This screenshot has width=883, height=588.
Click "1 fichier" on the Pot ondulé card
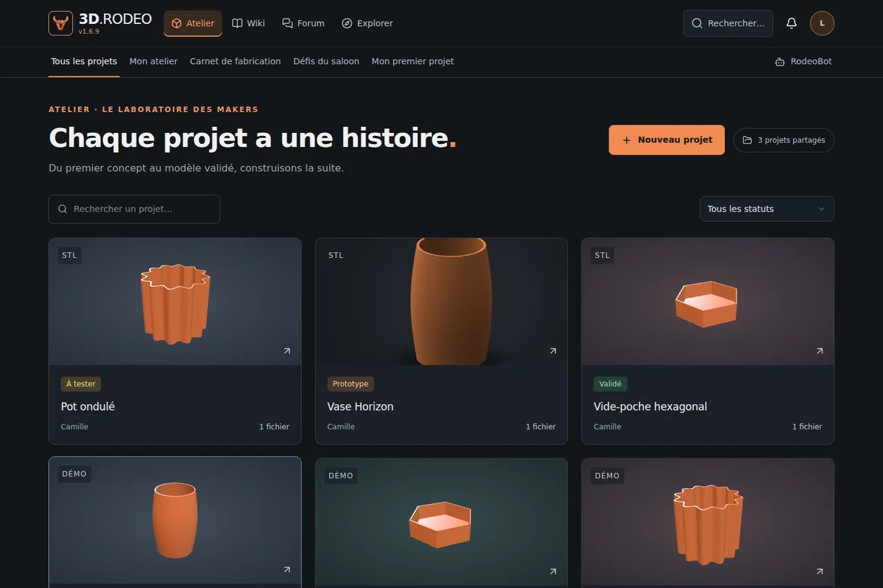pos(274,427)
